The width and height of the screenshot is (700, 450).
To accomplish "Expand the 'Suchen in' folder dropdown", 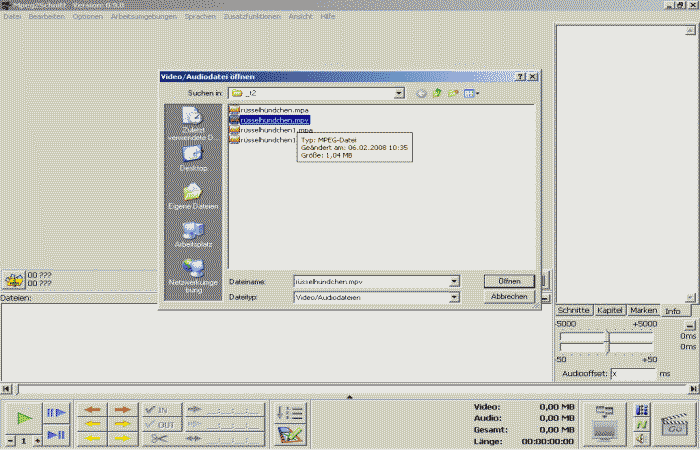I will [x=398, y=93].
